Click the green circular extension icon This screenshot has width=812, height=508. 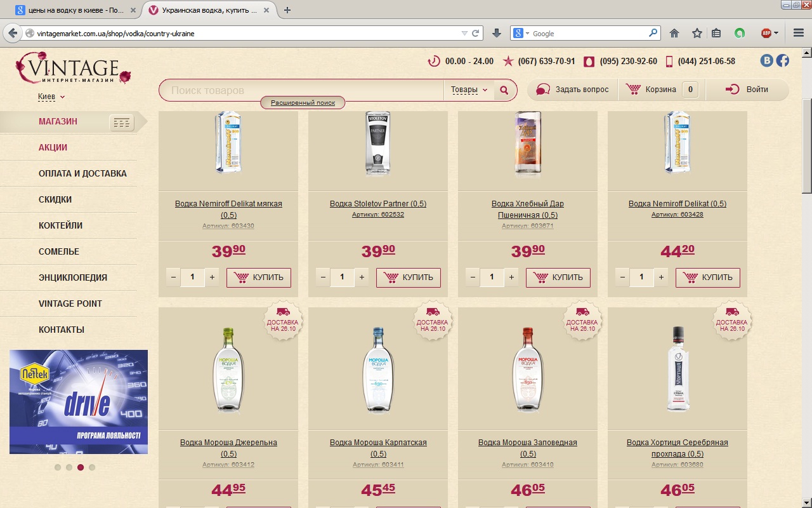coord(740,33)
